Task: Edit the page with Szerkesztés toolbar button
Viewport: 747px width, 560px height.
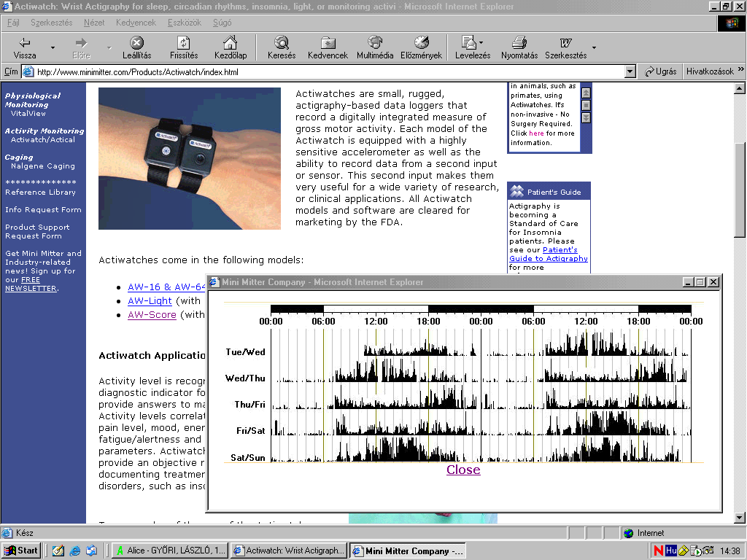Action: click(x=566, y=47)
